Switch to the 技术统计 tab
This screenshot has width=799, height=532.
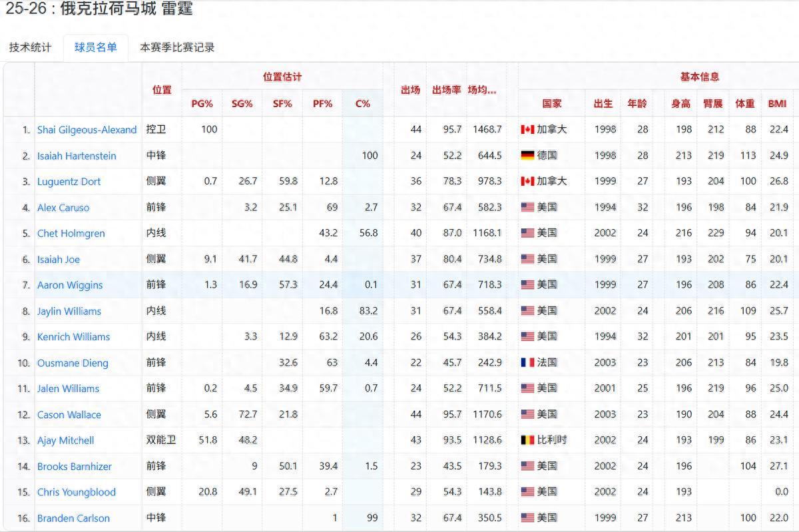(29, 48)
